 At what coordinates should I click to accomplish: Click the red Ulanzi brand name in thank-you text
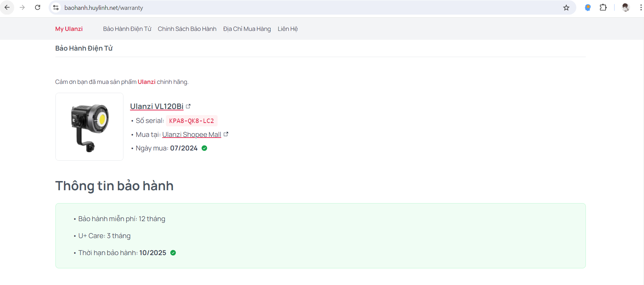pos(147,82)
